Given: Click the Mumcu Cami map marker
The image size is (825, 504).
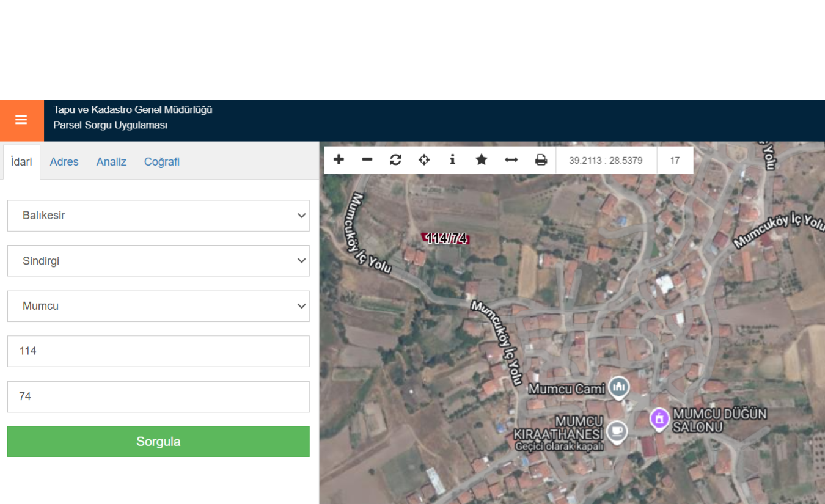Looking at the screenshot, I should (618, 387).
